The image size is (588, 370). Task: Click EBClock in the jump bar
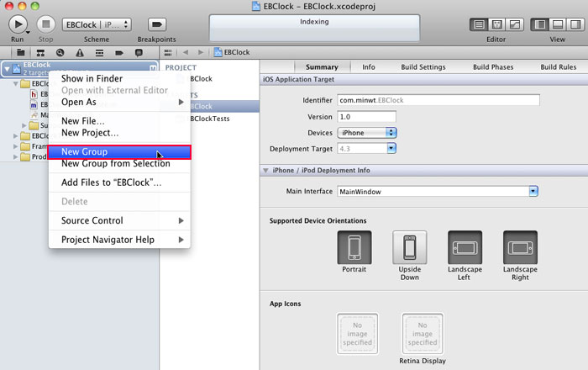pyautogui.click(x=232, y=52)
